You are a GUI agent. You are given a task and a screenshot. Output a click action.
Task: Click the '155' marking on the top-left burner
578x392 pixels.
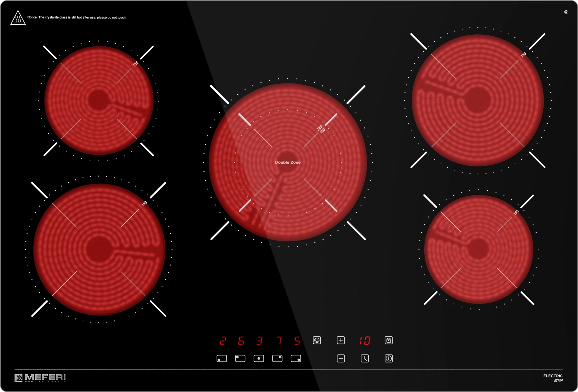coord(136,63)
